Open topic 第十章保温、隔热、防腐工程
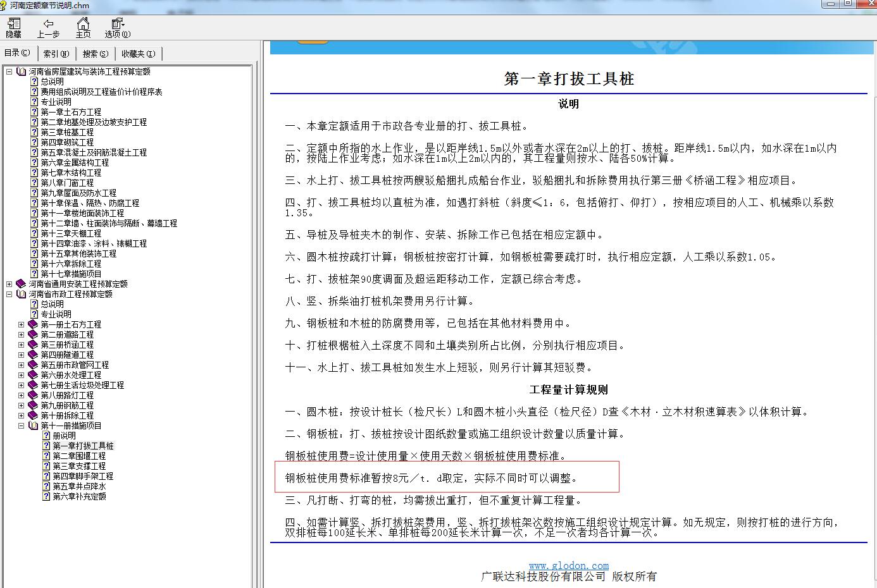The image size is (877, 588). point(90,203)
